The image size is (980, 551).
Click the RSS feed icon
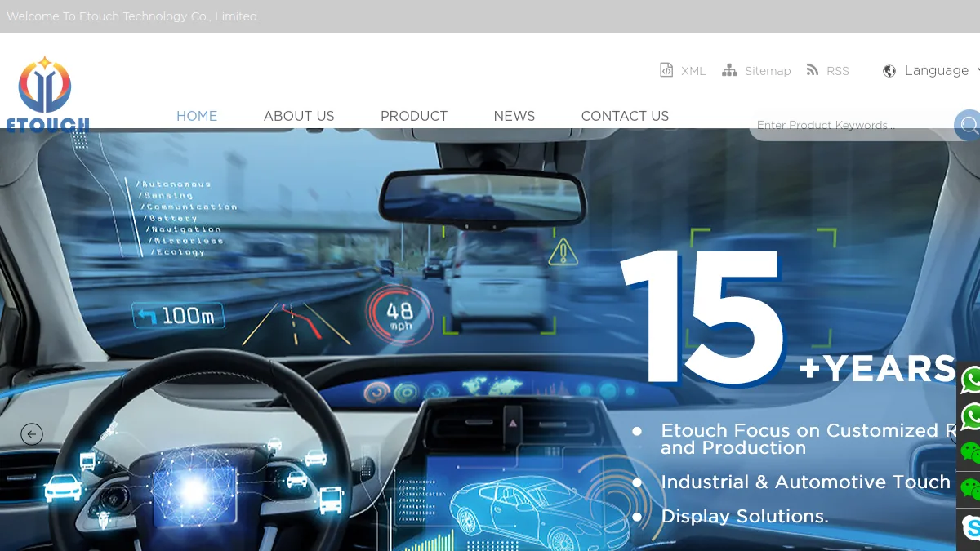point(812,70)
